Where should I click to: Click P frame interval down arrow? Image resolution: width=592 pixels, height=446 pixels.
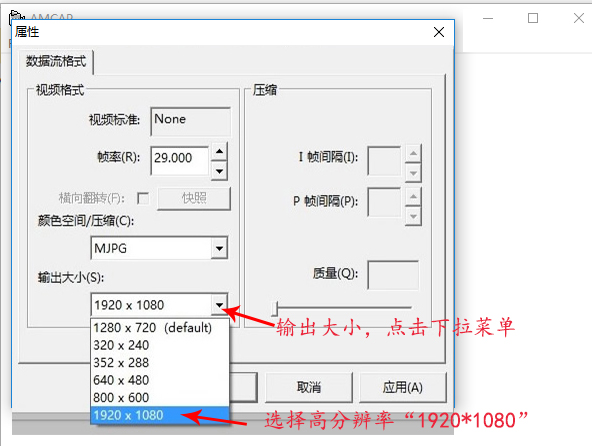tap(413, 217)
